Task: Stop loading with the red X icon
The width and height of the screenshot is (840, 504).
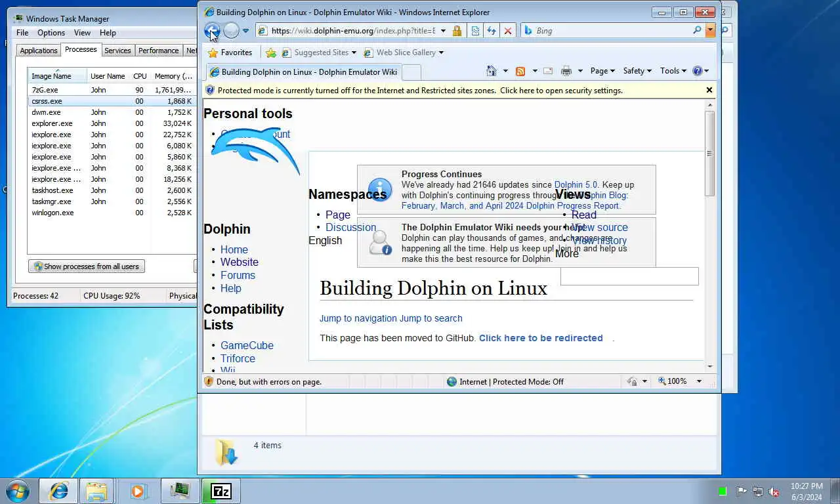Action: click(507, 31)
